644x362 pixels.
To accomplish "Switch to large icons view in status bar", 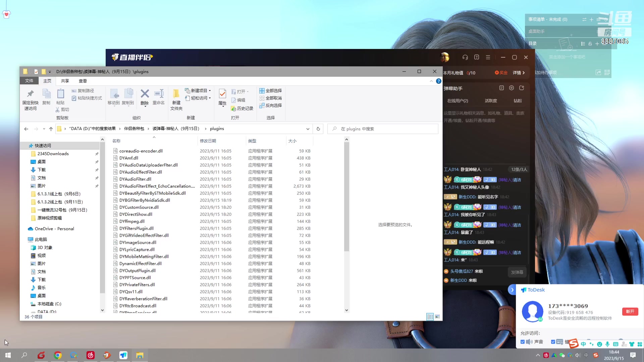I will [x=437, y=317].
